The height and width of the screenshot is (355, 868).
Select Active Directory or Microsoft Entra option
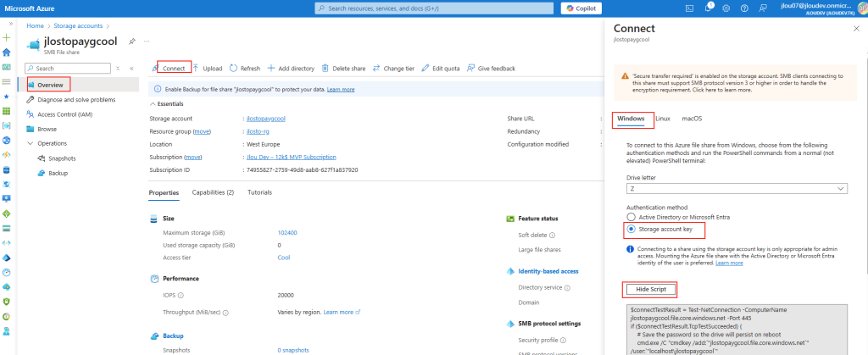(x=631, y=217)
